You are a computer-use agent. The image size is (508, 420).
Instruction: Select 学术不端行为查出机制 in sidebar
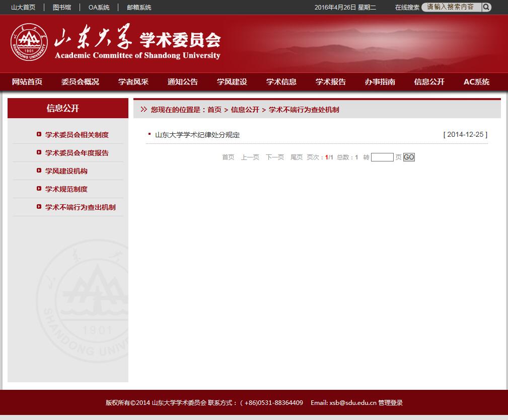(81, 207)
